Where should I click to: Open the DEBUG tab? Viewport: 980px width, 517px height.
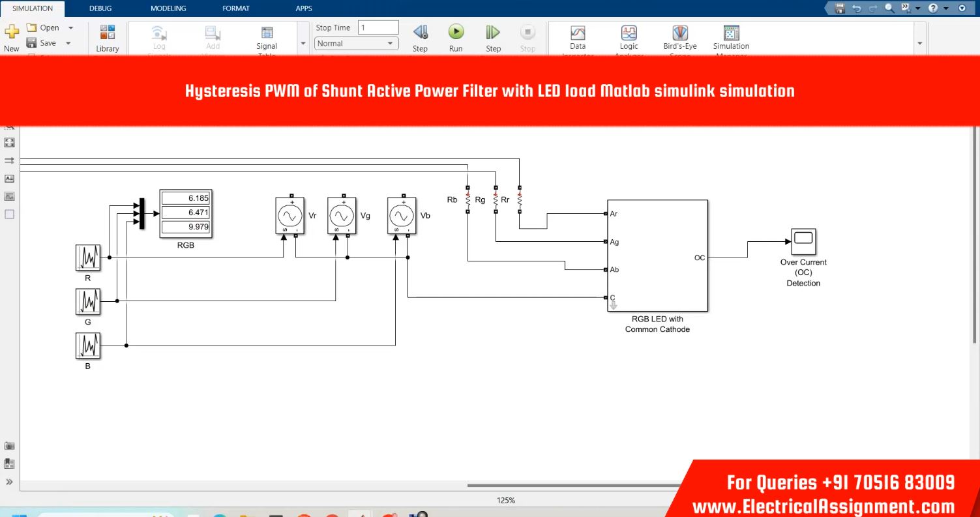click(100, 8)
